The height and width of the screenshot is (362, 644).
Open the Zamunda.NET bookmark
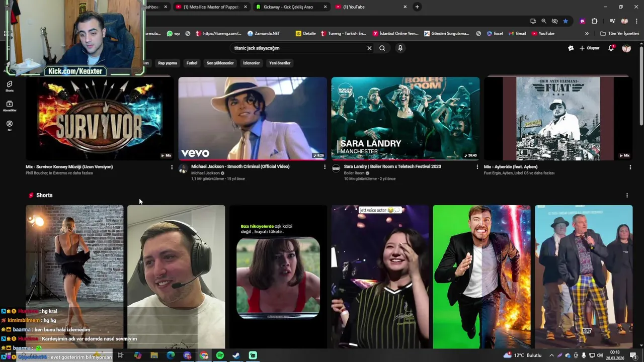[x=264, y=34]
